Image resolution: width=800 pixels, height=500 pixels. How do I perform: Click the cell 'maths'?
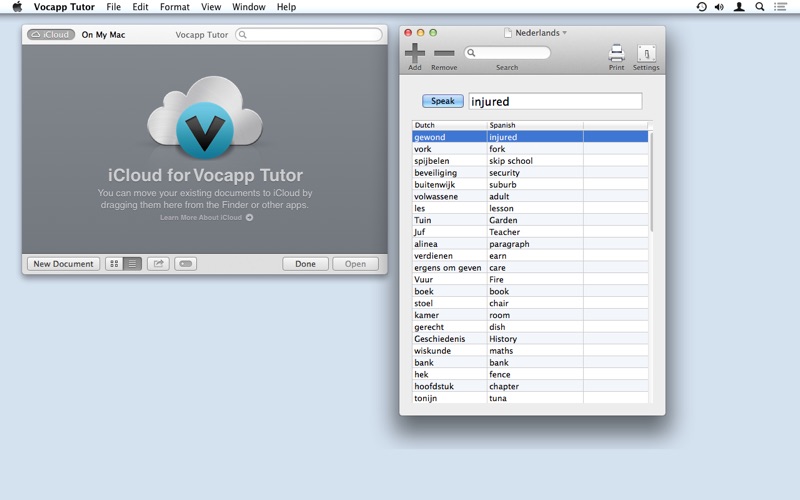click(535, 351)
